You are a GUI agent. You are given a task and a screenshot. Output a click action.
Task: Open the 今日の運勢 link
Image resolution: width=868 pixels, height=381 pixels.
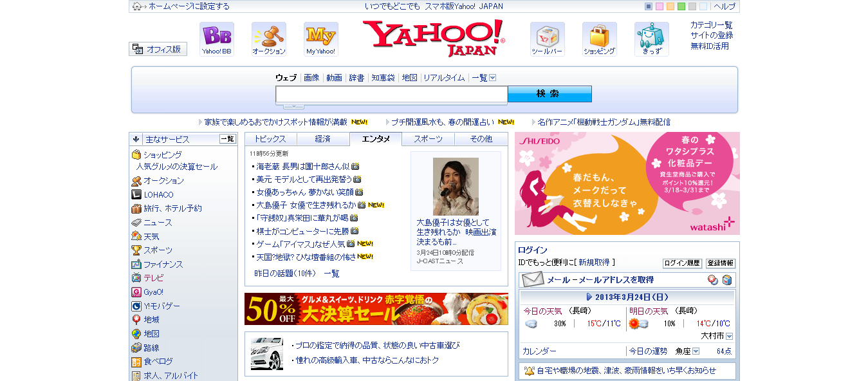click(648, 351)
